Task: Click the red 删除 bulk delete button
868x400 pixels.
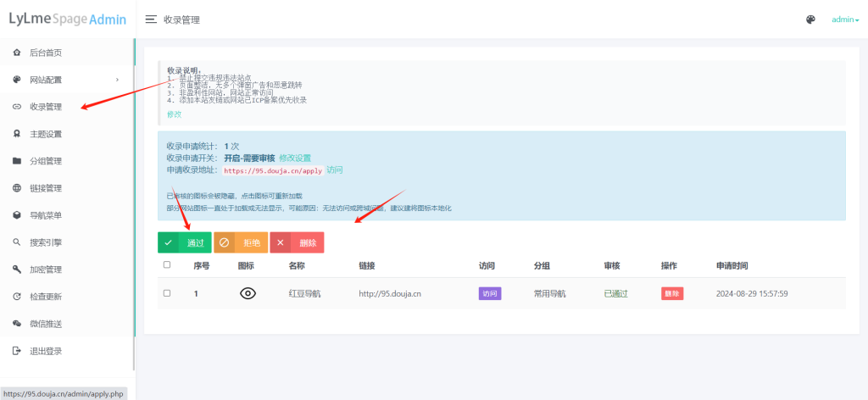Action: (297, 242)
